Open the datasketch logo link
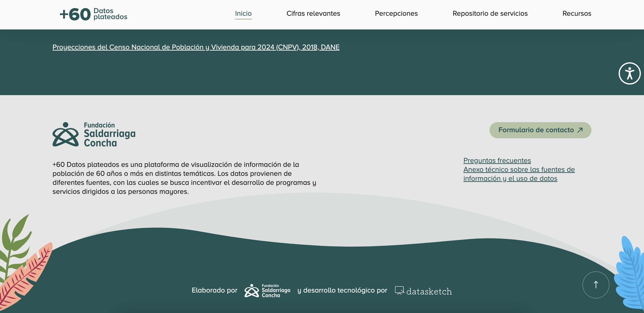This screenshot has width=644, height=313. (x=423, y=291)
